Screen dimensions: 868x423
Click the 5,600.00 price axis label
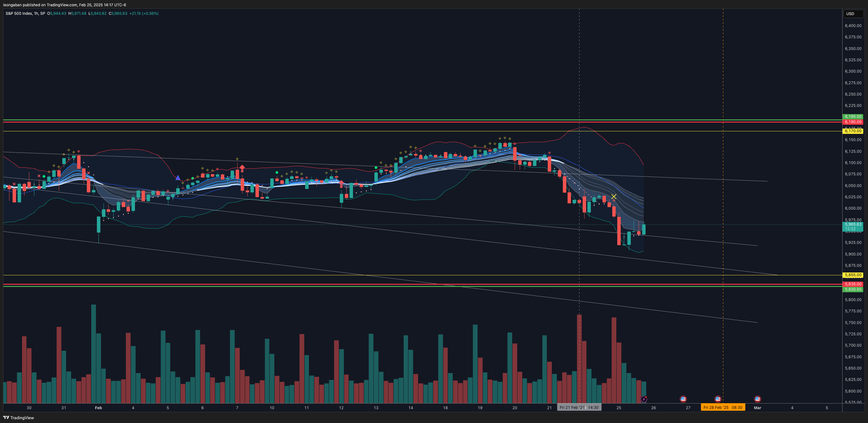(x=853, y=391)
